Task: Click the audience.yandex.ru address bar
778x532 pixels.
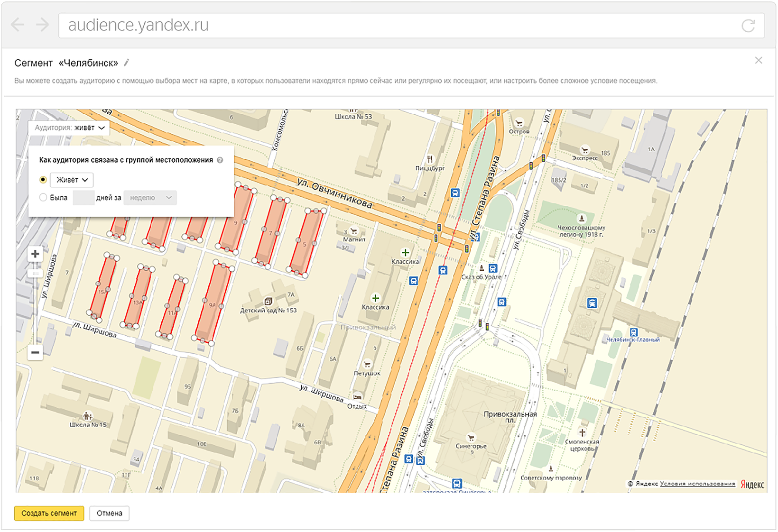Action: click(x=411, y=25)
